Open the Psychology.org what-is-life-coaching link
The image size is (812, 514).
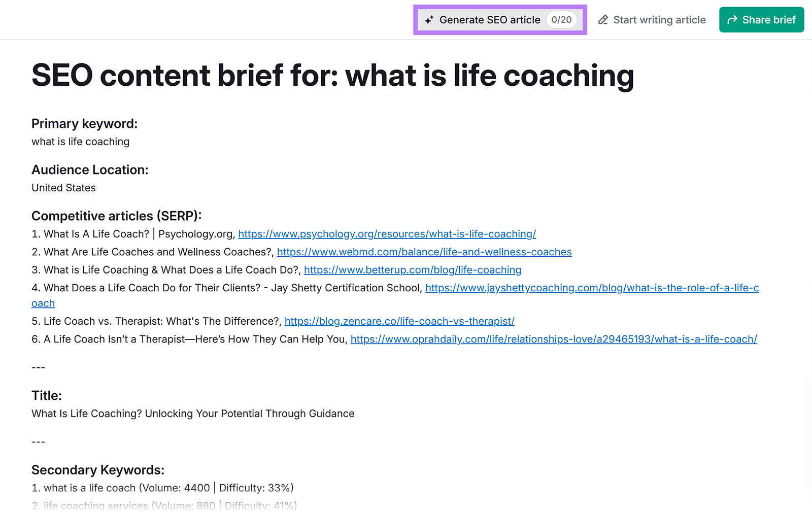click(x=387, y=234)
